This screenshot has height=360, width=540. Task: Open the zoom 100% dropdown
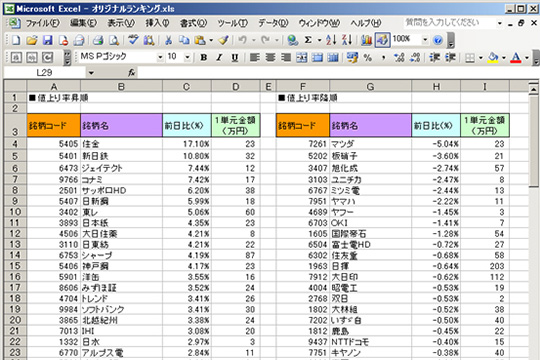tap(425, 40)
